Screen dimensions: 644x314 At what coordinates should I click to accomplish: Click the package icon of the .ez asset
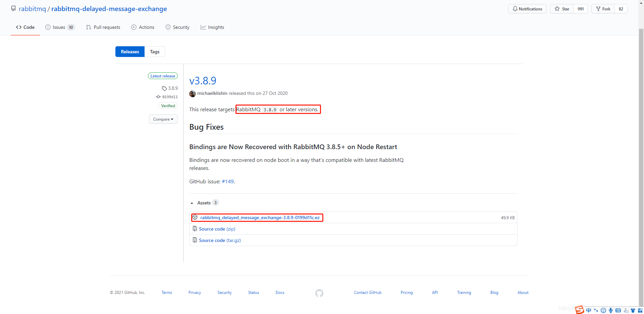[x=195, y=217]
